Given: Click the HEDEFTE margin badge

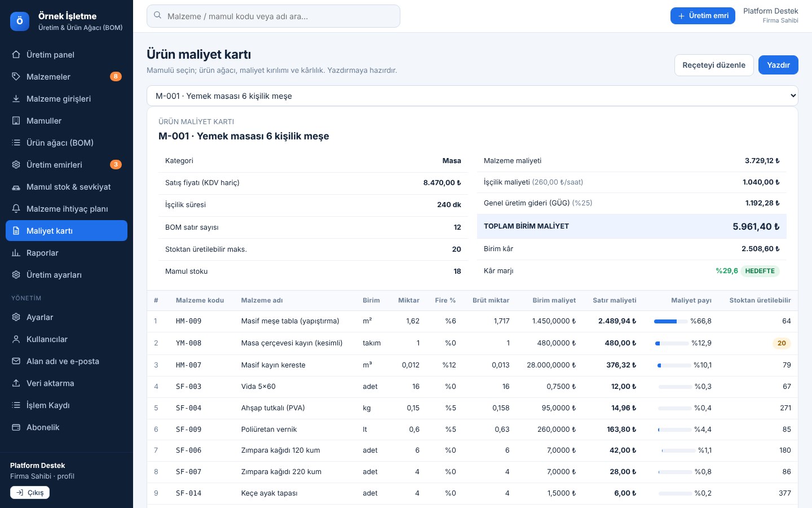Looking at the screenshot, I should (760, 271).
